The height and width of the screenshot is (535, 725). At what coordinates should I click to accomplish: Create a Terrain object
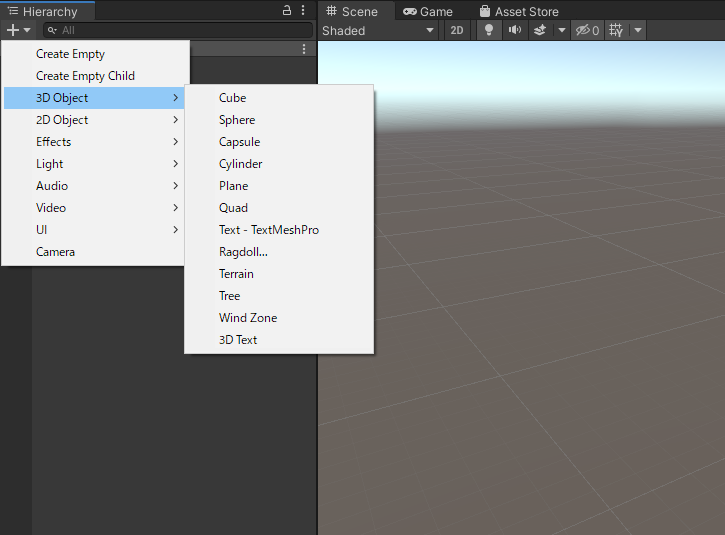[279, 274]
